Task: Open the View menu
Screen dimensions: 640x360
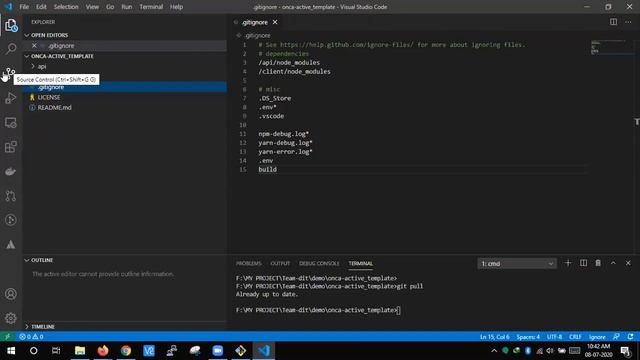Action: point(92,7)
